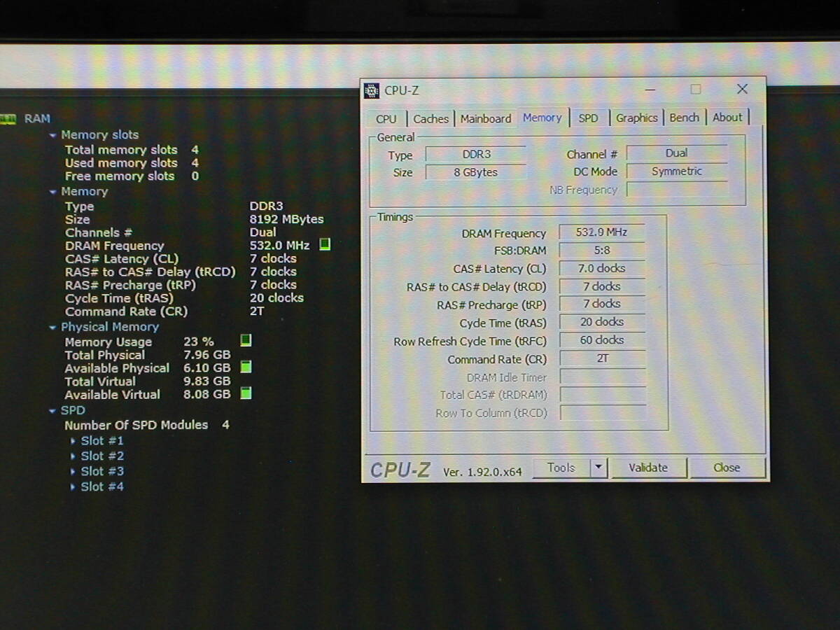This screenshot has width=840, height=630.
Task: Click the CPU-Z app icon in title bar
Action: point(372,90)
